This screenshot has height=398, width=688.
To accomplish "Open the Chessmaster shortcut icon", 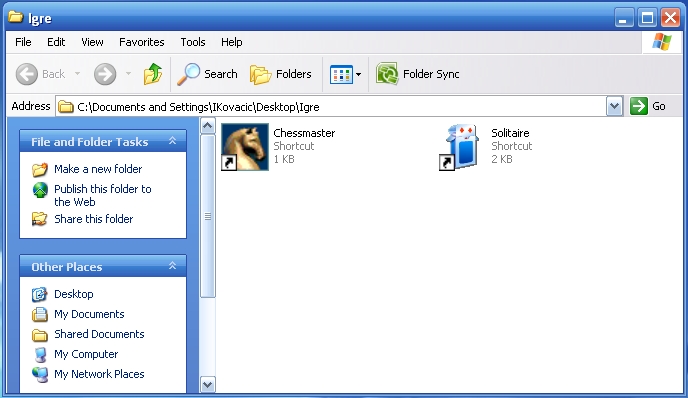I will pos(245,147).
